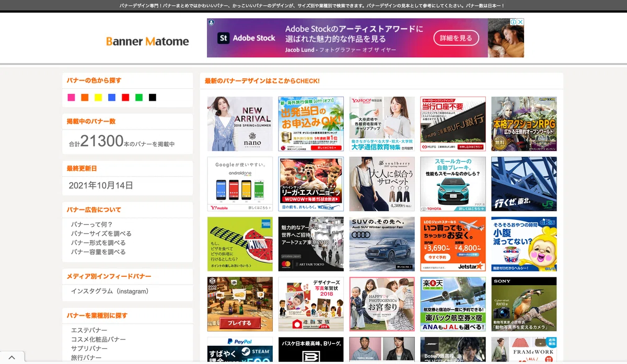Click the 21300 banner count text
The height and width of the screenshot is (364, 627).
tap(101, 141)
